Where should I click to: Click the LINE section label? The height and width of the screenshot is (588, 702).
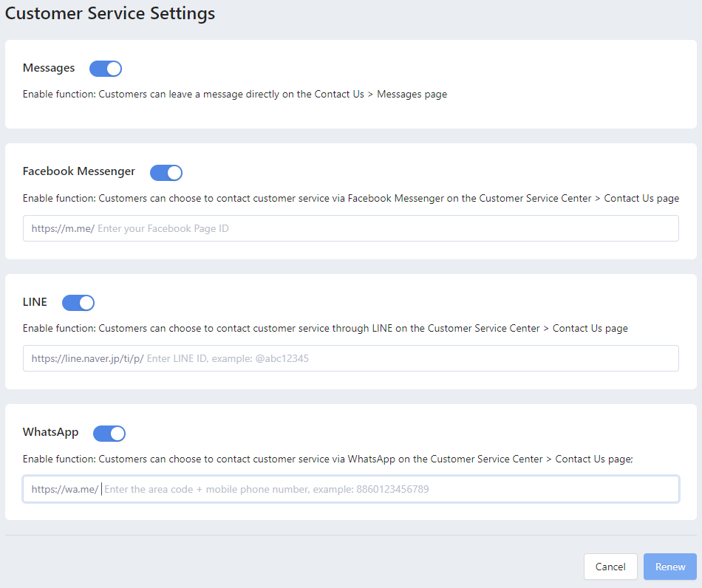tap(35, 302)
